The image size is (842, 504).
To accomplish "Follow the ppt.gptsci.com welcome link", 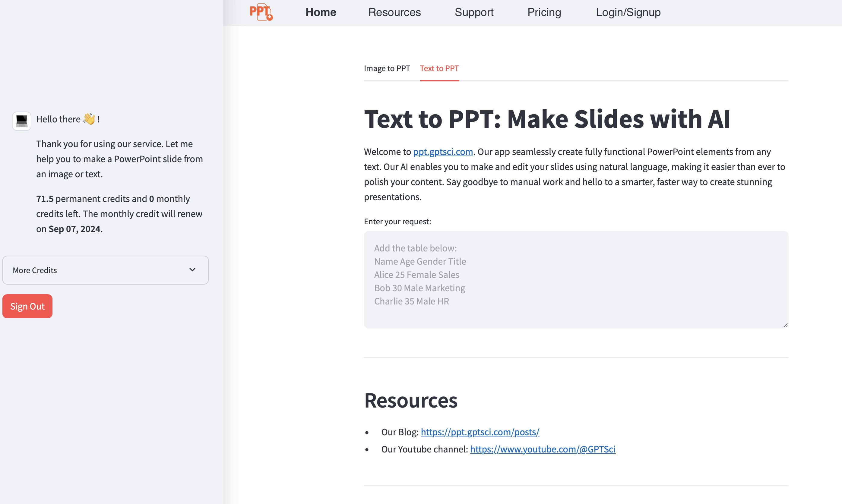I will [x=442, y=152].
